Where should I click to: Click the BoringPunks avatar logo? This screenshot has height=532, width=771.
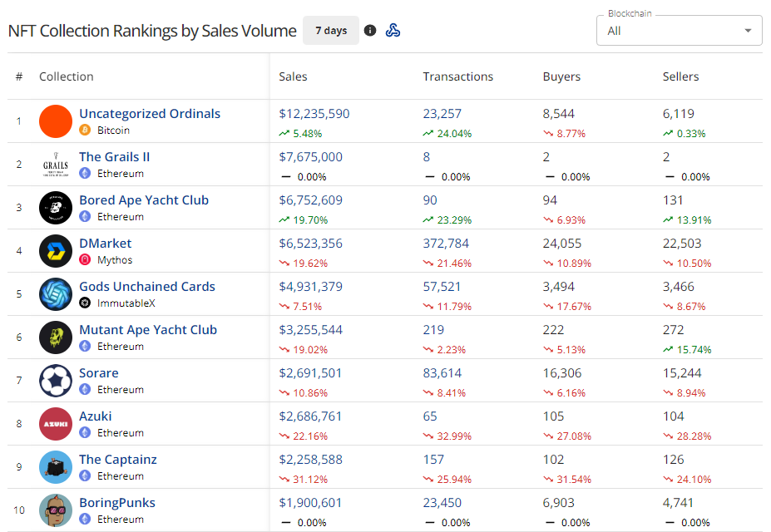pyautogui.click(x=56, y=510)
